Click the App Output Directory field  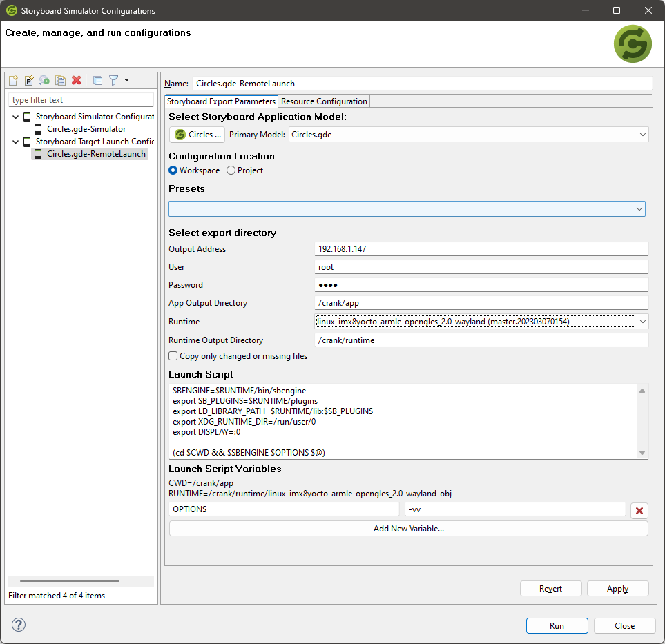[481, 303]
